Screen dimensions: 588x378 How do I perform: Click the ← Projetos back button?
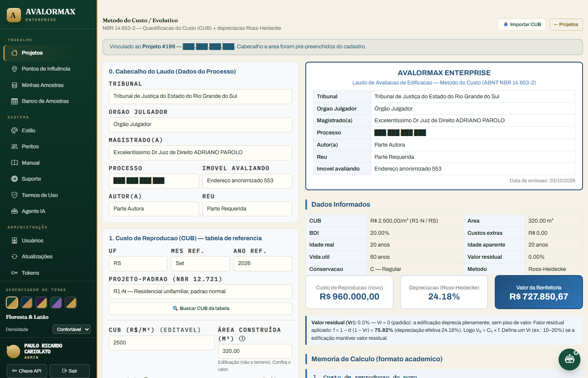566,24
